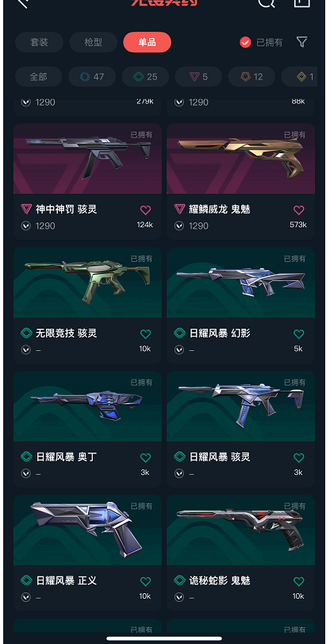Tap heart icon on 诡秘蛇影 鬼魅
330x644 pixels.
coord(299,581)
